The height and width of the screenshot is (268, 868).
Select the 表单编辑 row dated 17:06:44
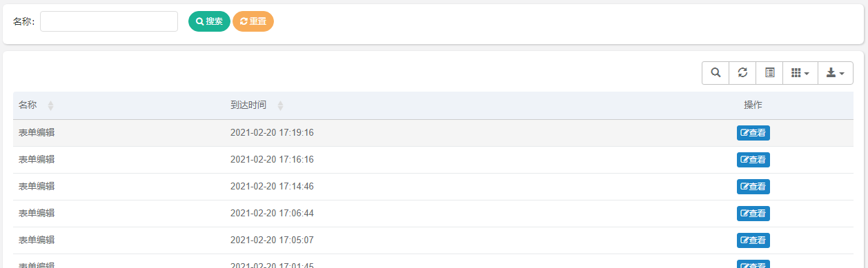433,214
